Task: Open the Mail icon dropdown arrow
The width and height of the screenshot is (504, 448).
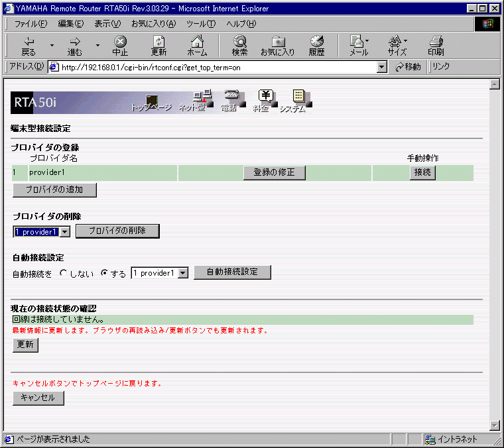Action: [367, 41]
